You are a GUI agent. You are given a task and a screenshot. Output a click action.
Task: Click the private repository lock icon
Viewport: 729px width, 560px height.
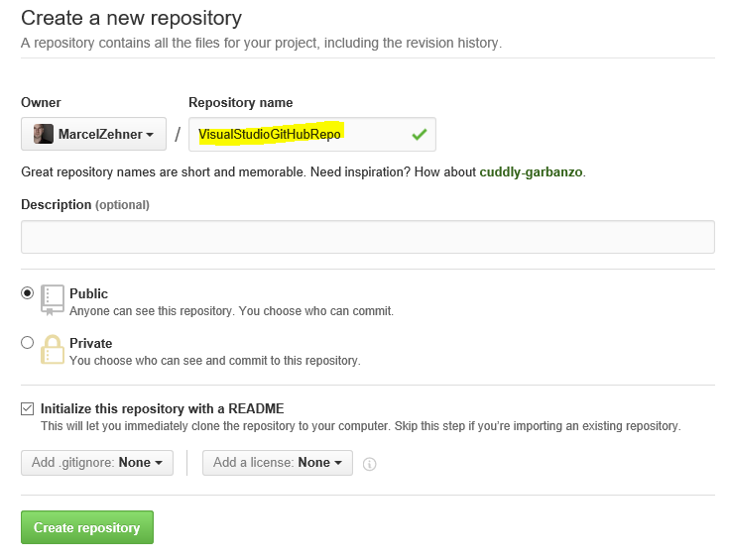53,349
